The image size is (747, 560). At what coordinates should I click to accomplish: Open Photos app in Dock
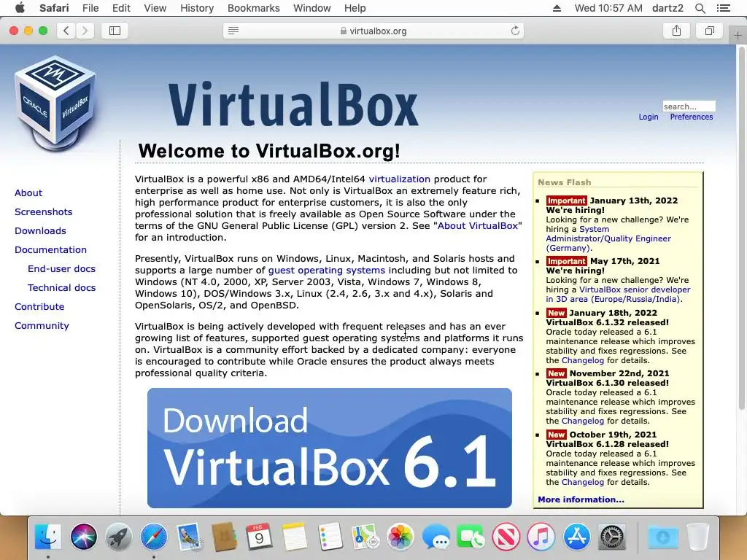pos(400,537)
